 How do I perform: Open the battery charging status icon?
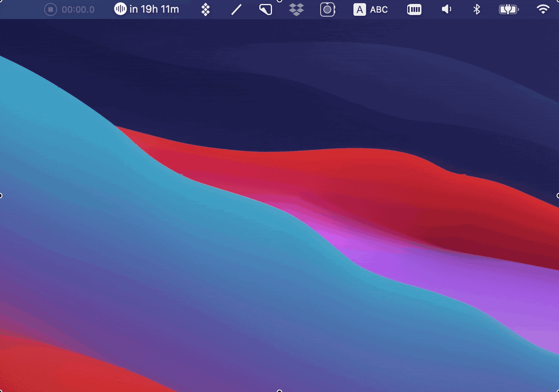(x=509, y=9)
